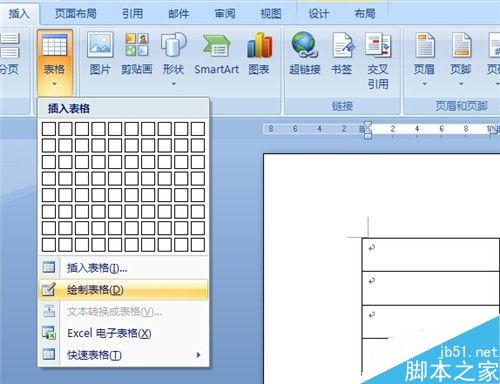Open the 审阅 ribbon tab

tap(225, 14)
